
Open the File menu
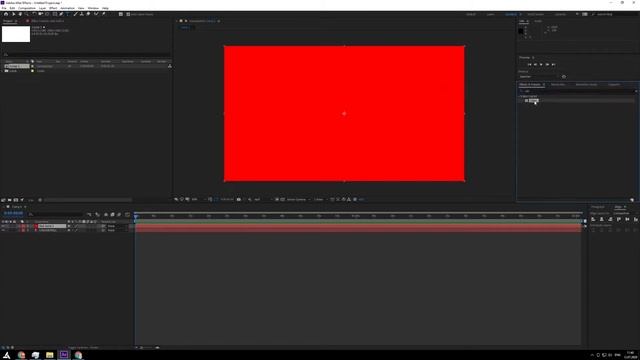pyautogui.click(x=4, y=8)
